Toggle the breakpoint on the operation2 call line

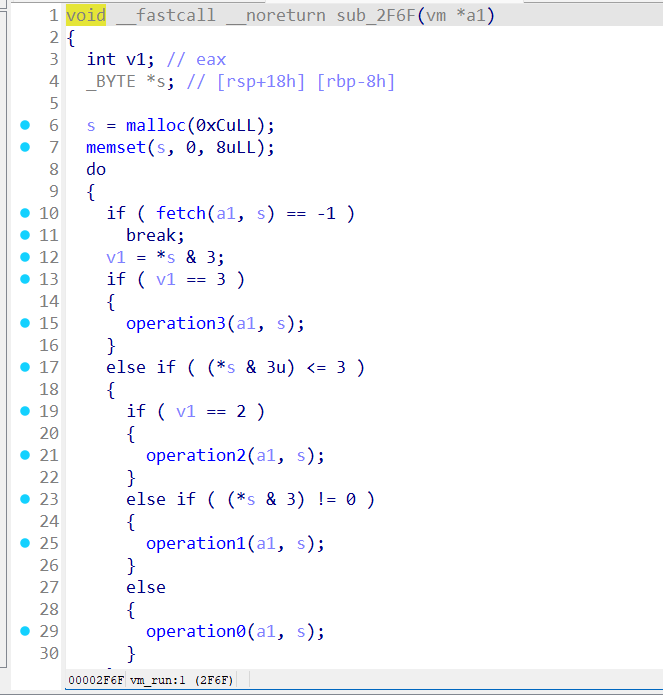(25, 455)
